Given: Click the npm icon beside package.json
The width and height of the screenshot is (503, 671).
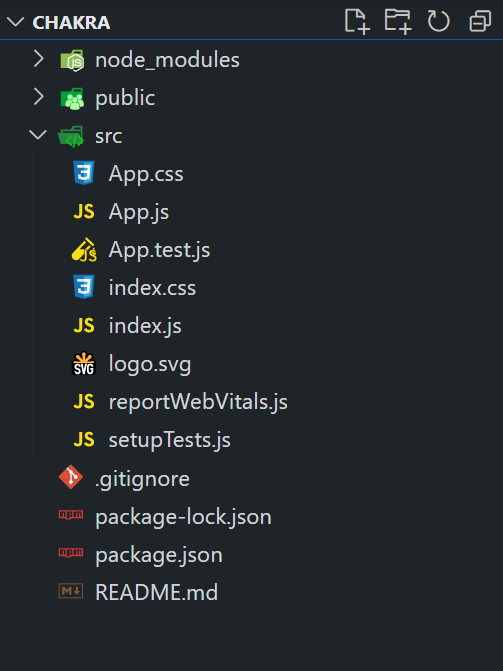Looking at the screenshot, I should click(x=71, y=552).
